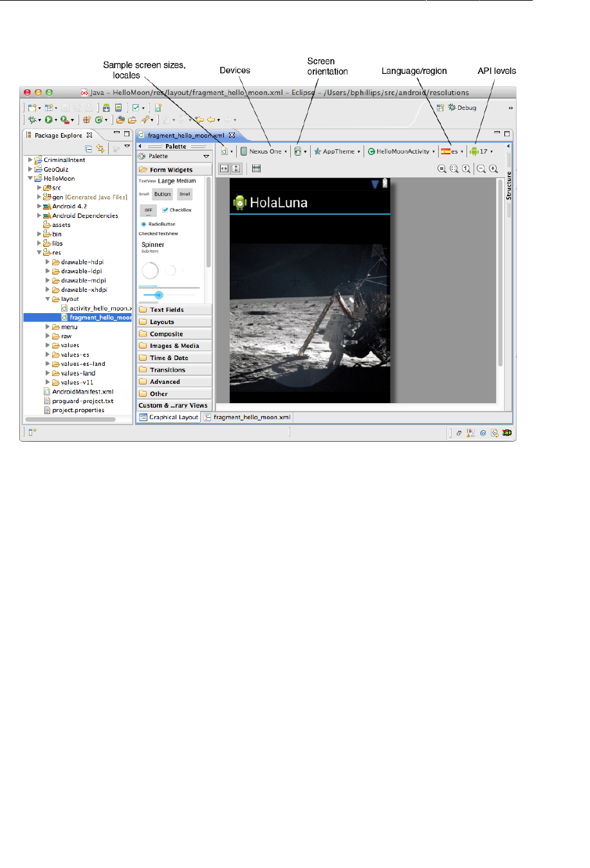This screenshot has width=590, height=868.
Task: Expand the GeoQuiz project
Action: (30, 169)
